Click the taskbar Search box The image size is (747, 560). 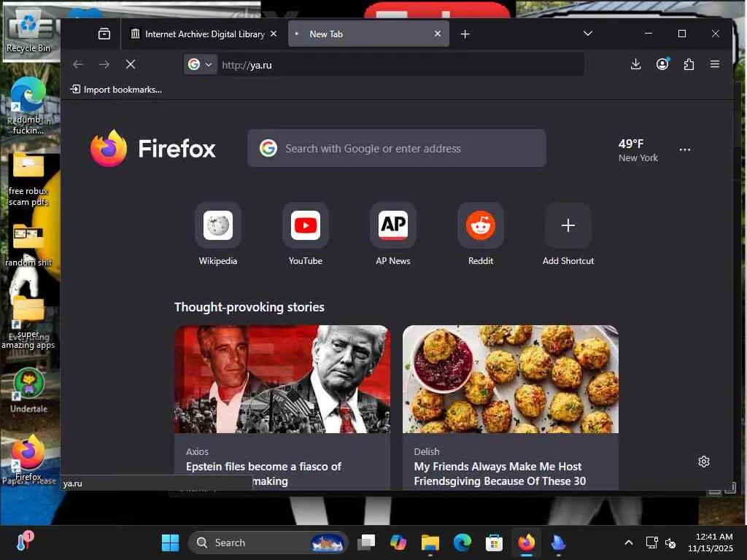pos(268,542)
